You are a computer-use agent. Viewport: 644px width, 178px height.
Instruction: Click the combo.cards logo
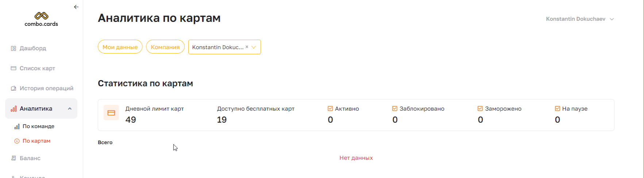tap(41, 19)
